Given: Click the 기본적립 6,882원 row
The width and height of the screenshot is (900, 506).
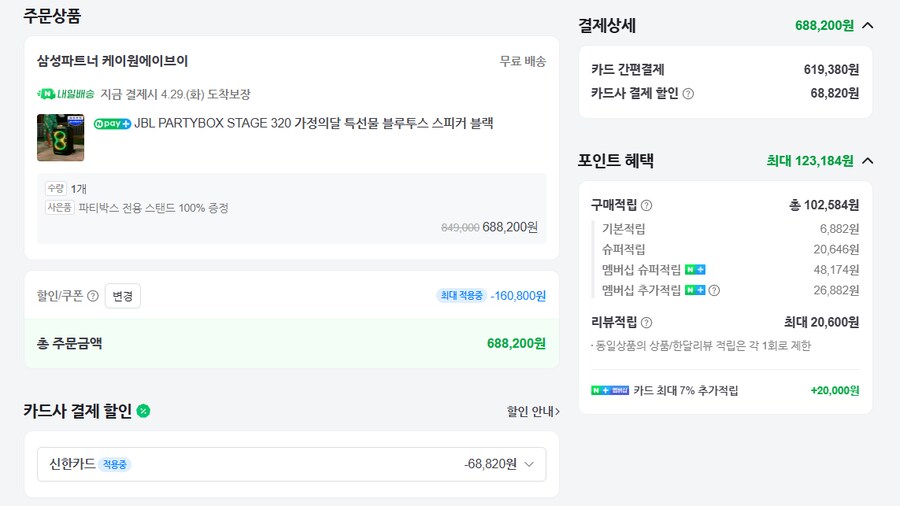Looking at the screenshot, I should 730,229.
